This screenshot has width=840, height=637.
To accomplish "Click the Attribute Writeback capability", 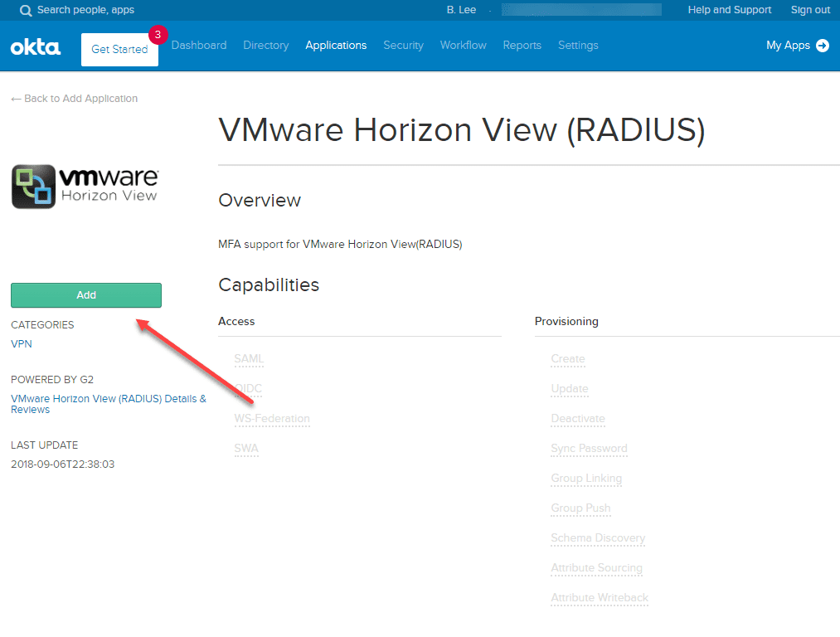I will [600, 598].
